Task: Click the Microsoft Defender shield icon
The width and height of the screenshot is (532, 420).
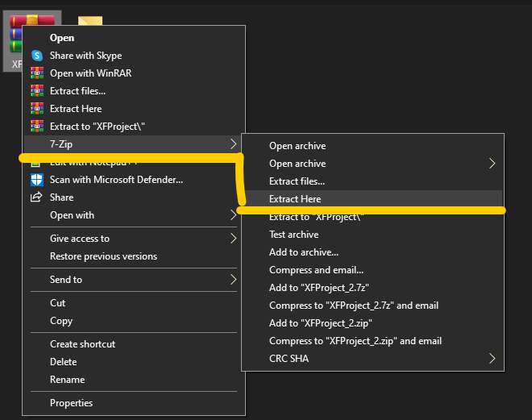Action: point(37,180)
